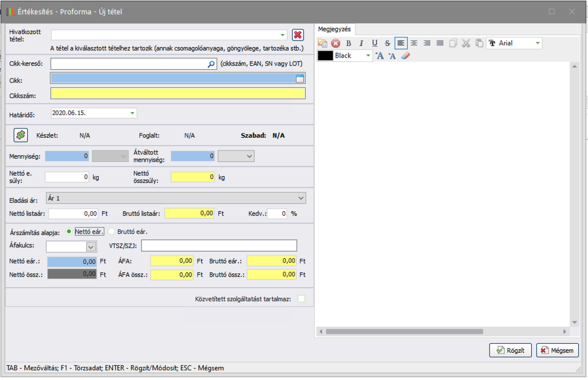Click the scissors cut icon
Image resolution: width=588 pixels, height=380 pixels.
466,43
